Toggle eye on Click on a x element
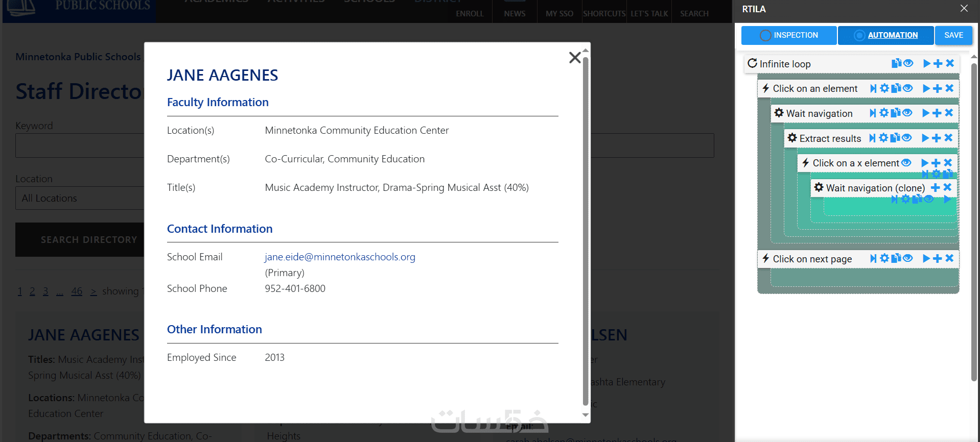Screen dimensions: 980x442 [906, 163]
